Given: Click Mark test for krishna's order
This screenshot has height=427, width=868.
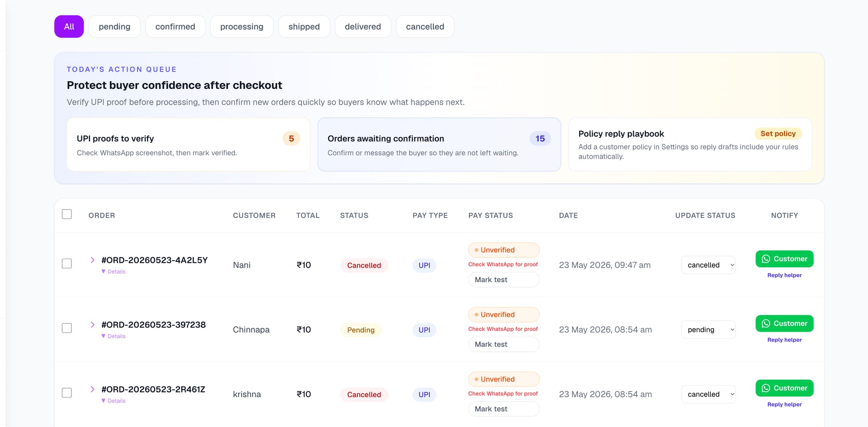Looking at the screenshot, I should coord(504,409).
